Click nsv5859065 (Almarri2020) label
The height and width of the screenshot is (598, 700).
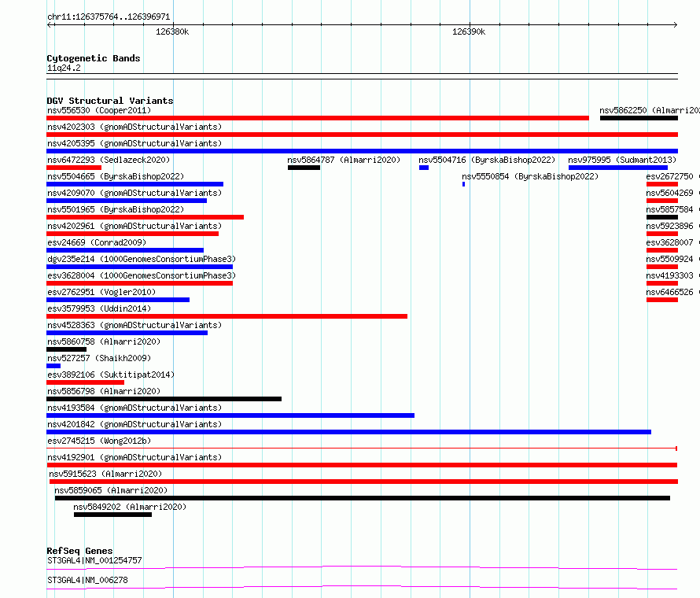click(x=111, y=490)
